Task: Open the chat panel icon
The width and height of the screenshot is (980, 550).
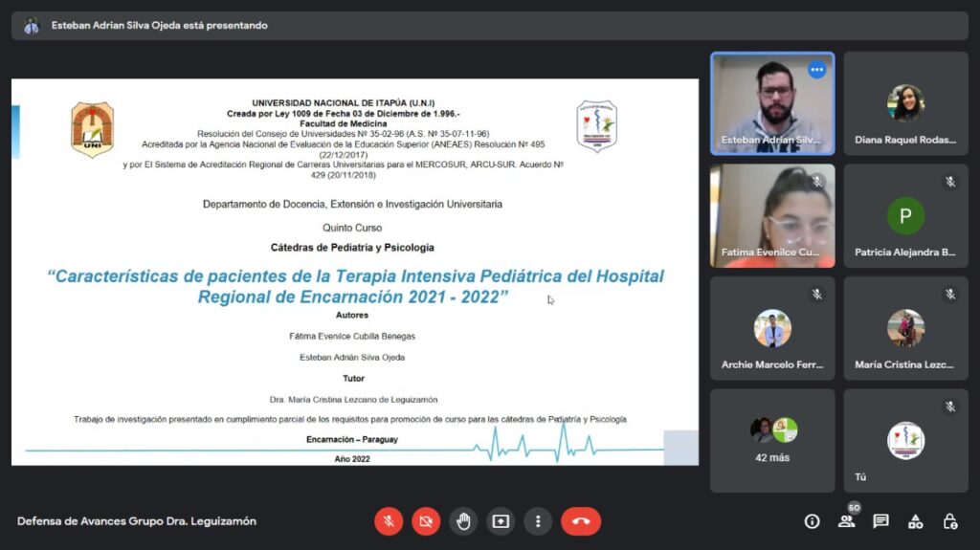Action: [x=880, y=521]
